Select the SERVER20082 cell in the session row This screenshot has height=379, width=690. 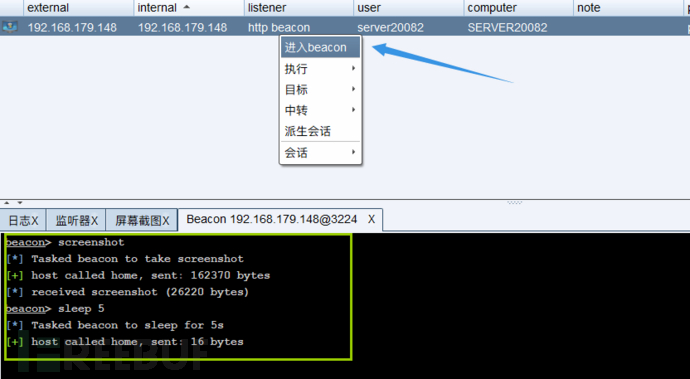point(507,28)
